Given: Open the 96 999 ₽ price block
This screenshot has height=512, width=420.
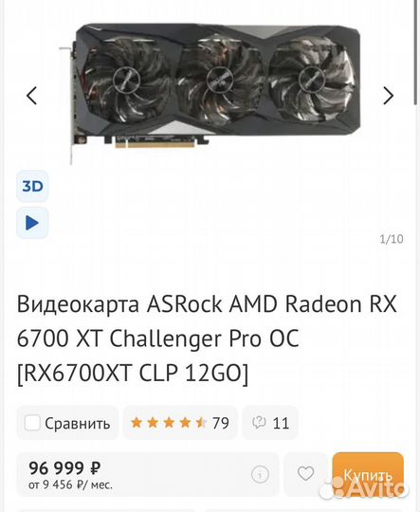Looking at the screenshot, I should [x=64, y=468].
